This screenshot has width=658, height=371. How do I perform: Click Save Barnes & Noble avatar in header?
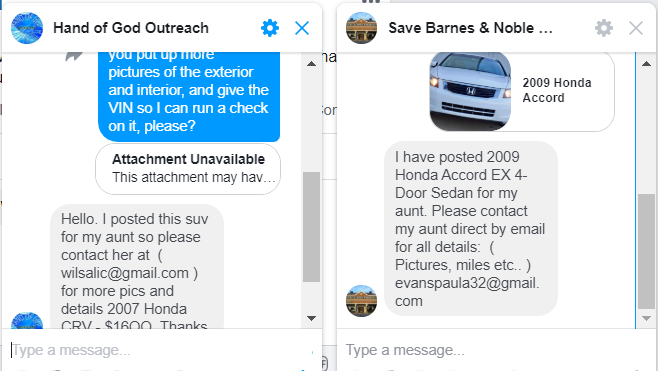(361, 28)
